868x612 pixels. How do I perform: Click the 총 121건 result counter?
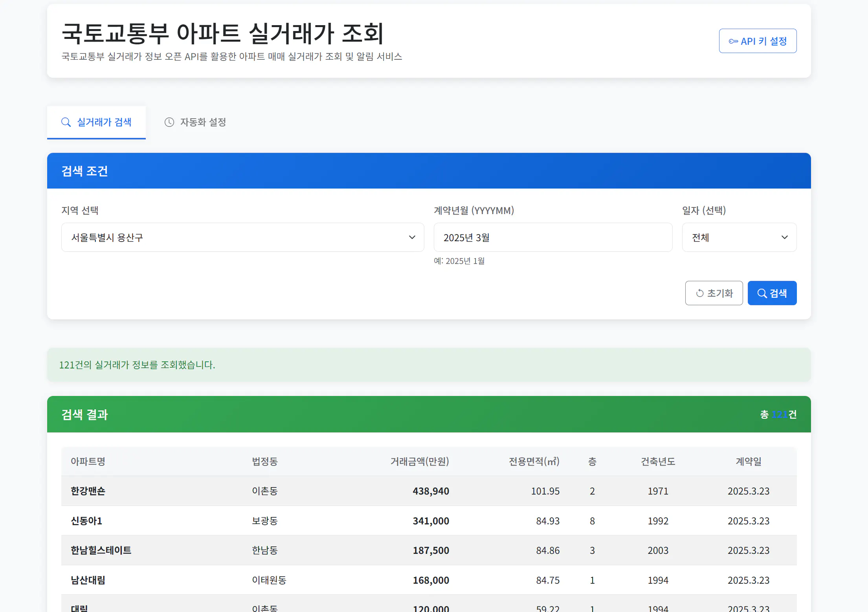778,414
